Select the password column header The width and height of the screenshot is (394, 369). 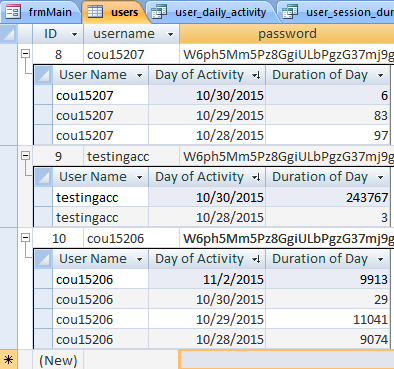click(x=287, y=34)
